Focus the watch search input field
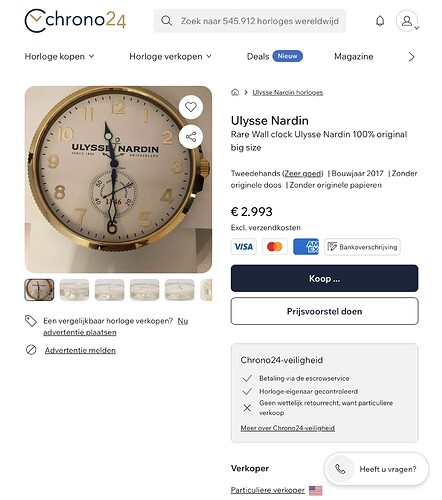The image size is (442, 500). tap(250, 21)
